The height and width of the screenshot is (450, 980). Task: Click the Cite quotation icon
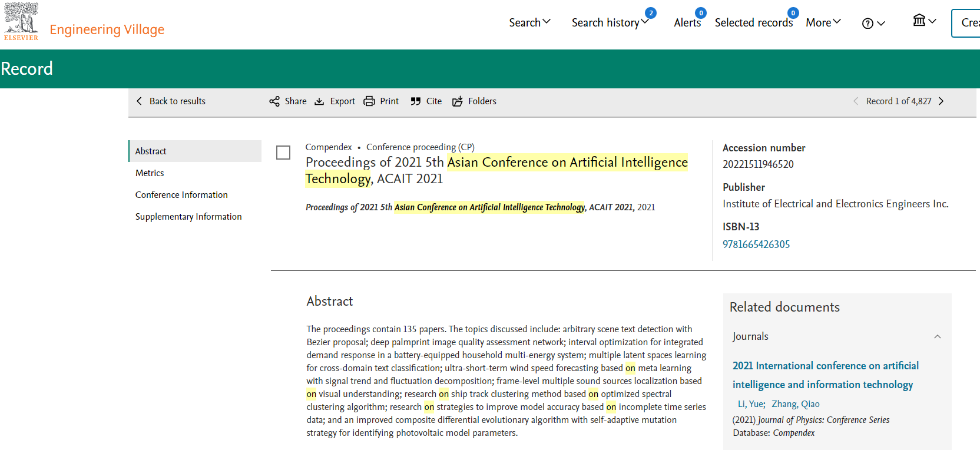(x=416, y=101)
